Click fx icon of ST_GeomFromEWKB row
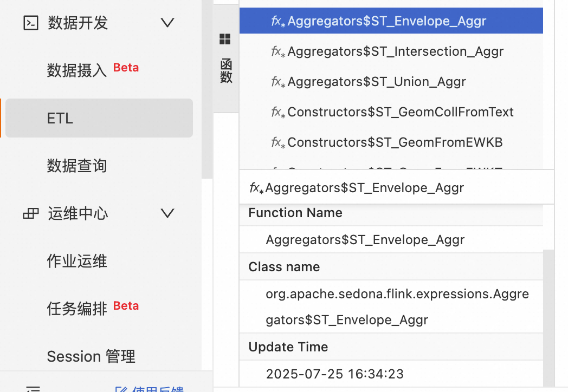568x392 pixels. tap(278, 143)
